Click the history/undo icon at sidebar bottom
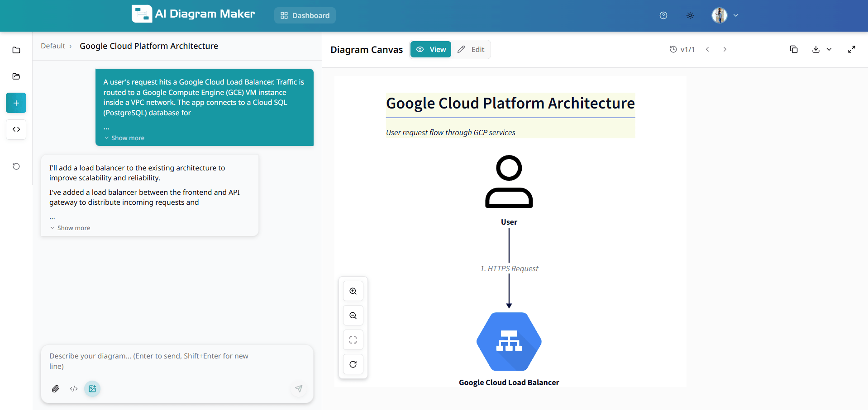Viewport: 868px width, 410px height. point(16,166)
